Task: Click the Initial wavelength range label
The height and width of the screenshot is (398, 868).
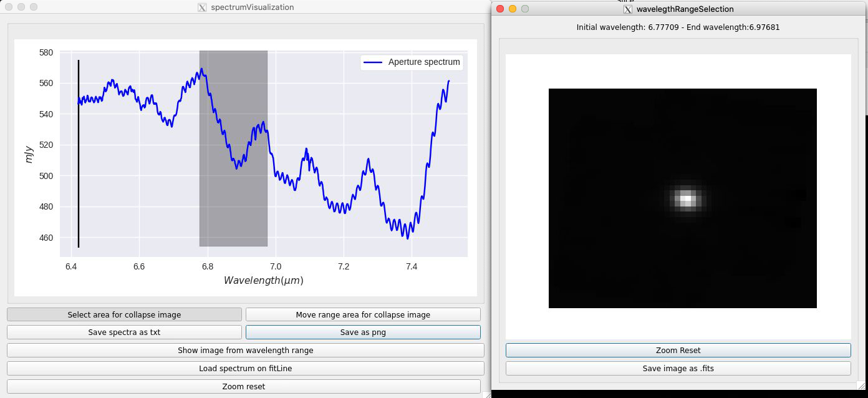Action: point(678,27)
